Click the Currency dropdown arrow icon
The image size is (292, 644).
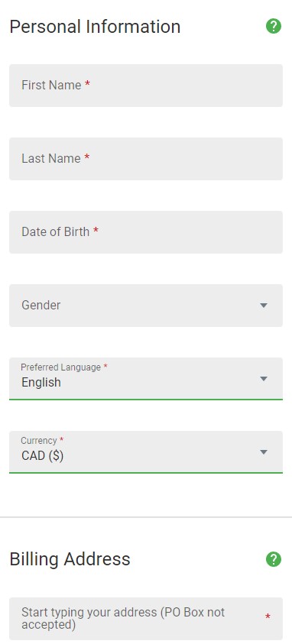click(264, 452)
